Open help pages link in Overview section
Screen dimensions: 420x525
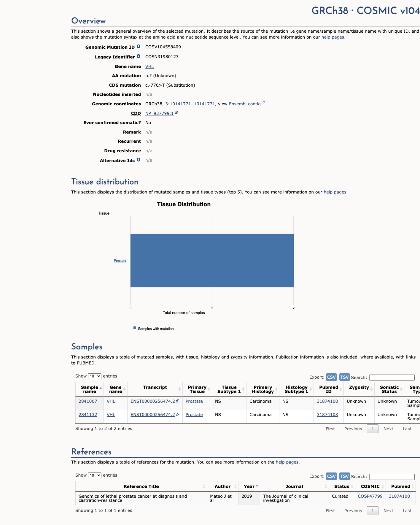[333, 37]
